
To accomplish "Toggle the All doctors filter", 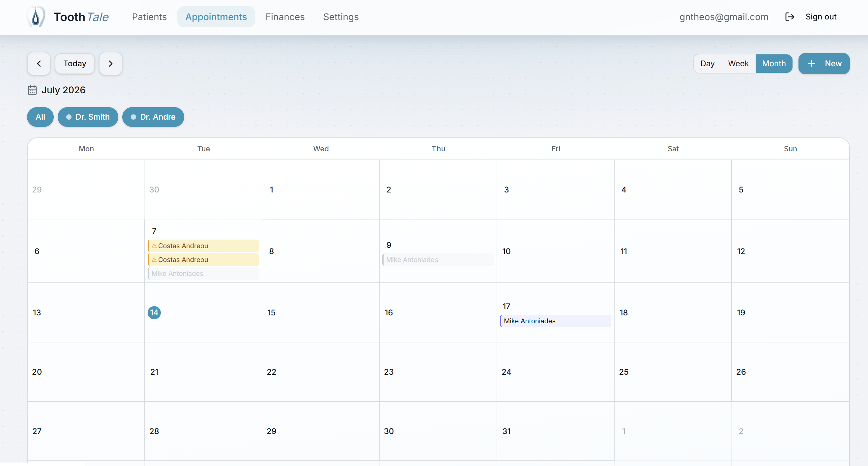I will click(x=41, y=117).
